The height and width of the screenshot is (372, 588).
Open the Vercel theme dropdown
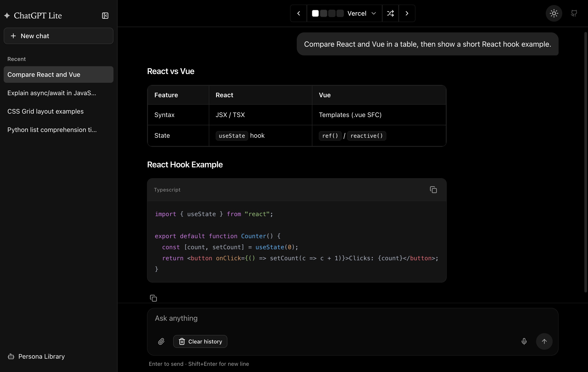click(344, 13)
